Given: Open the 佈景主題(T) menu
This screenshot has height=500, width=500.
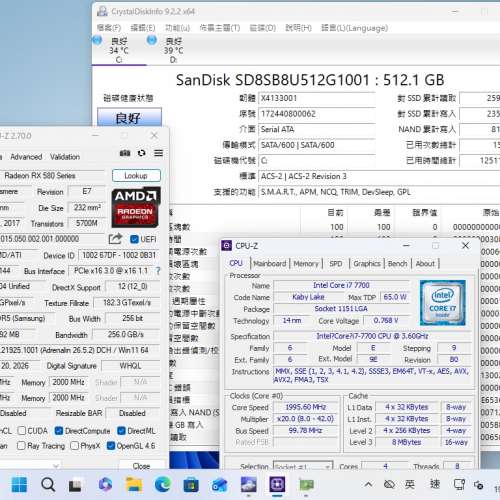Looking at the screenshot, I should coord(220,28).
